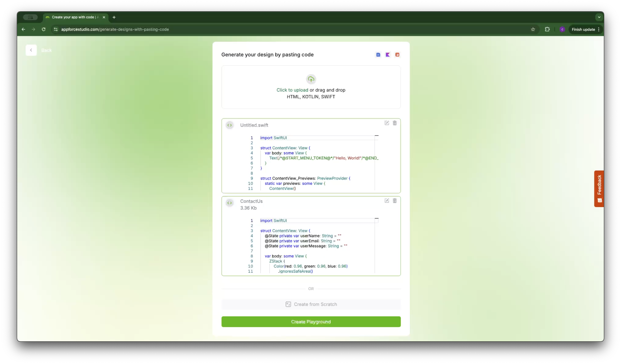Click the Finish update button in browser
The width and height of the screenshot is (621, 364).
click(583, 29)
